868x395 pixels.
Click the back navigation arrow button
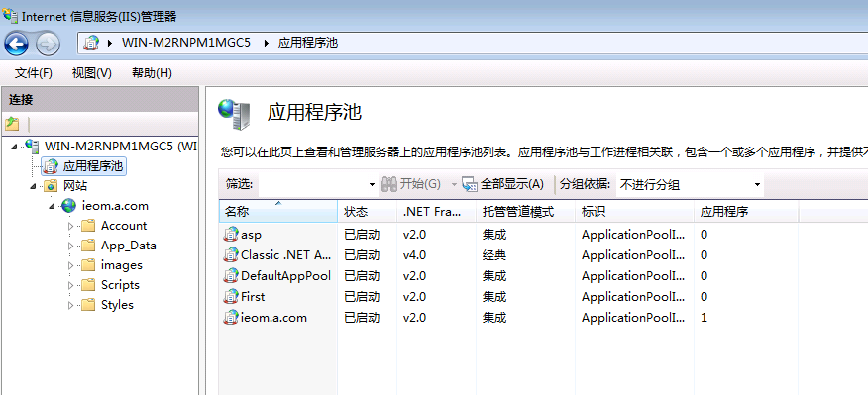click(17, 44)
